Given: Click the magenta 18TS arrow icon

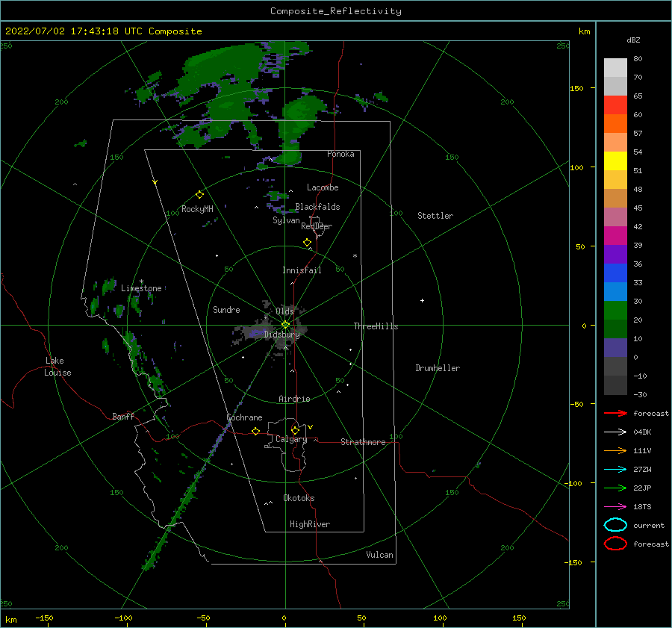Looking at the screenshot, I should (x=615, y=507).
